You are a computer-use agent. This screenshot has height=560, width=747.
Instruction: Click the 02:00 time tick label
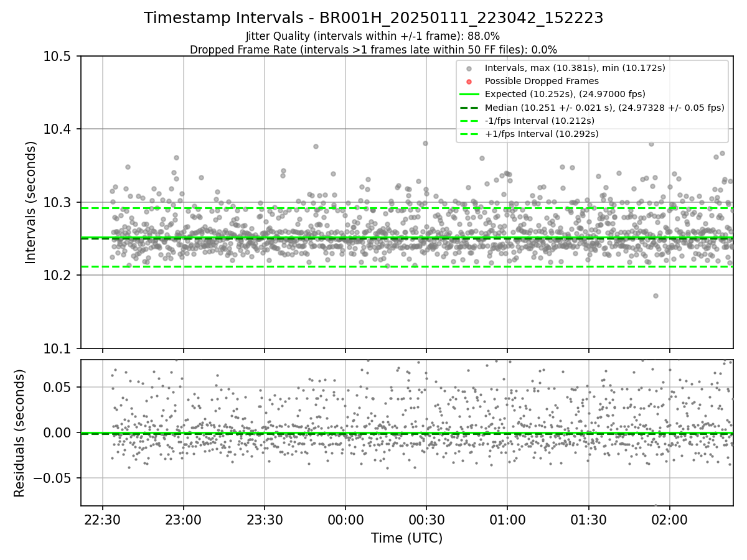coord(670,519)
